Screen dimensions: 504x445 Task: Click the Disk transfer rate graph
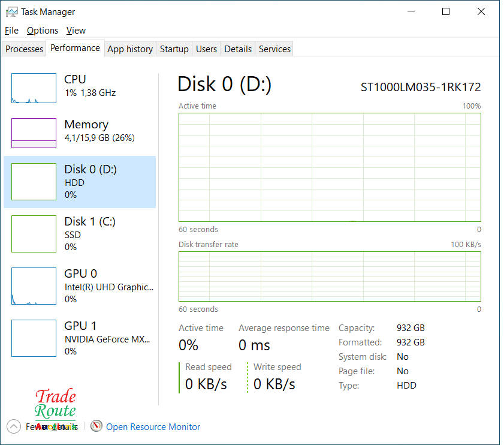[330, 276]
